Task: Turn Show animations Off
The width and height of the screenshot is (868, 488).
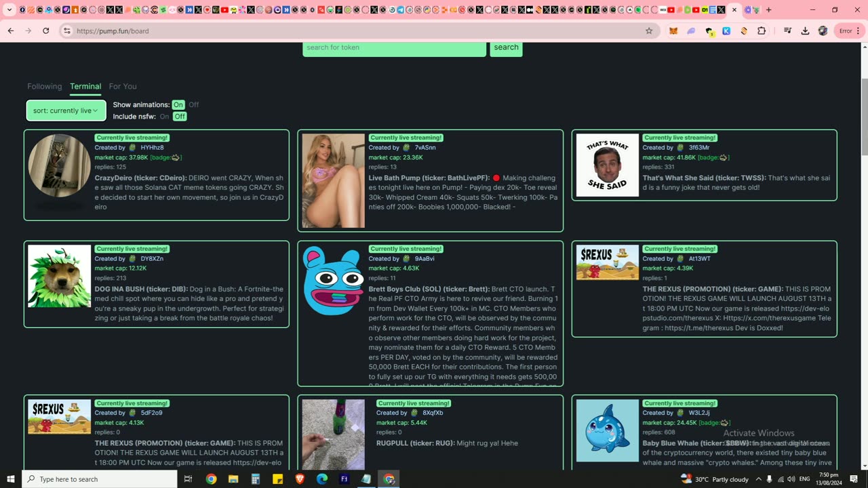Action: pos(194,105)
